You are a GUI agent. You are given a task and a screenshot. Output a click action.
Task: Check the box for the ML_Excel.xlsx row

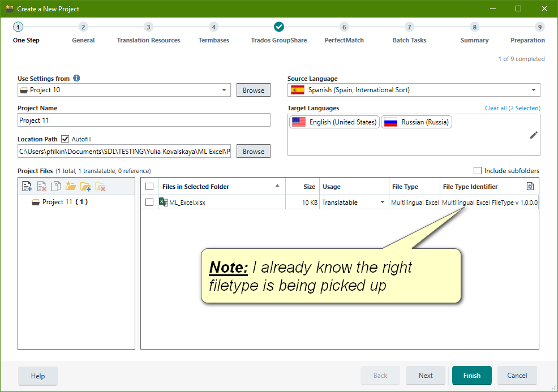pos(149,203)
